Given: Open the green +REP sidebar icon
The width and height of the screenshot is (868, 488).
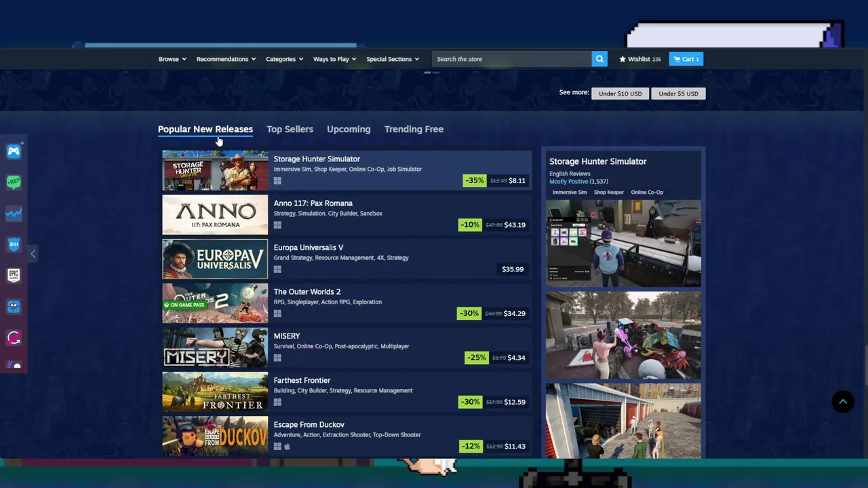Looking at the screenshot, I should (14, 182).
